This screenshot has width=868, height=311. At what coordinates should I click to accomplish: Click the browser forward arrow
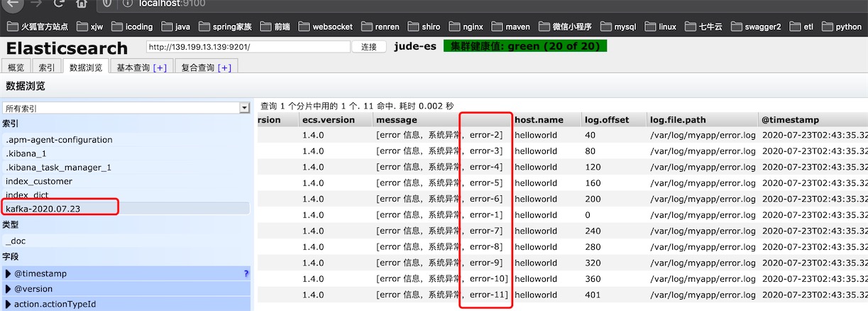pyautogui.click(x=35, y=4)
